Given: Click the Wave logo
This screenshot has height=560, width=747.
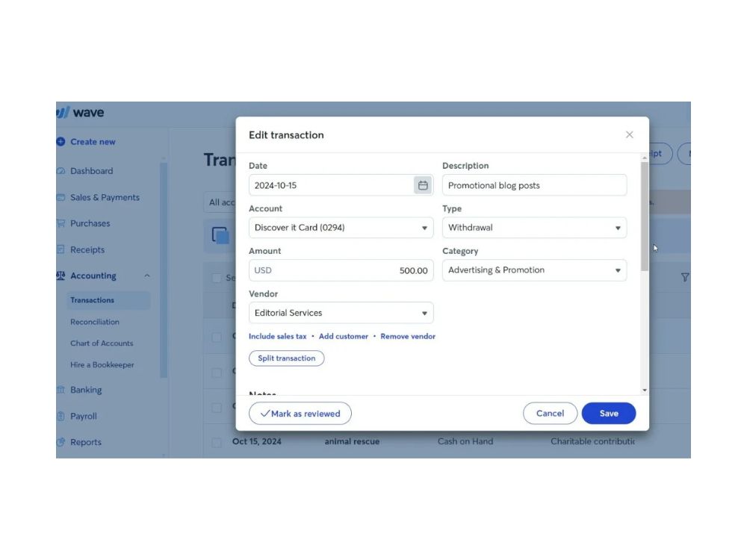Looking at the screenshot, I should click(x=80, y=113).
